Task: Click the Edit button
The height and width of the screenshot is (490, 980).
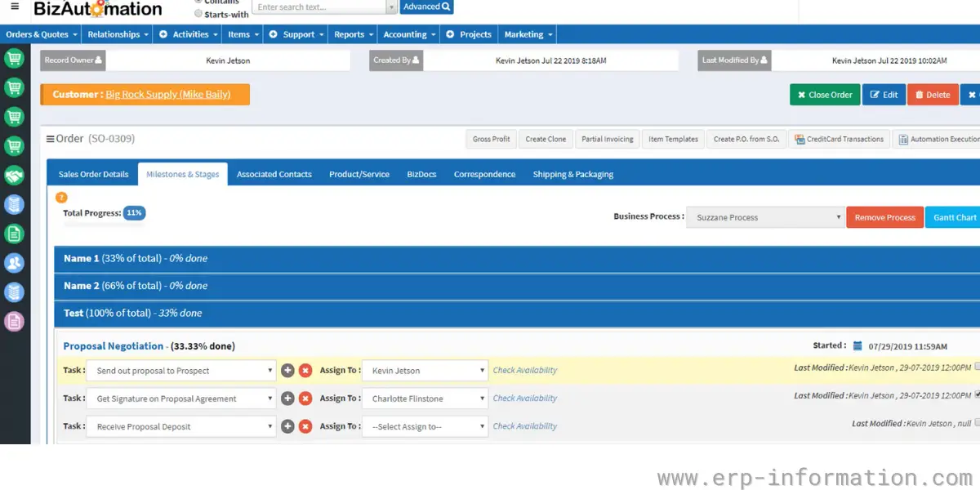Action: coord(884,95)
